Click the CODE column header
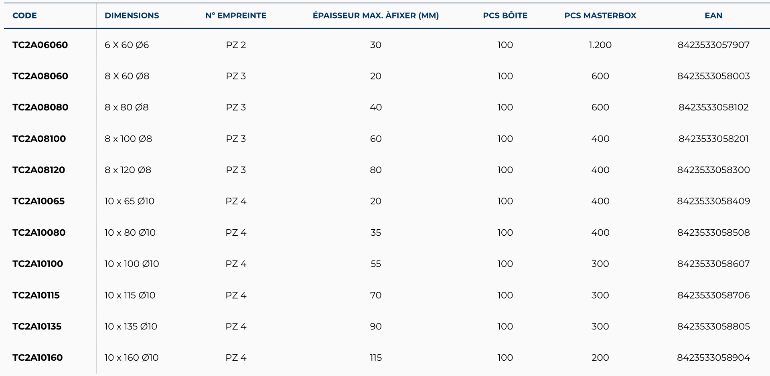The width and height of the screenshot is (770, 376). click(x=25, y=16)
